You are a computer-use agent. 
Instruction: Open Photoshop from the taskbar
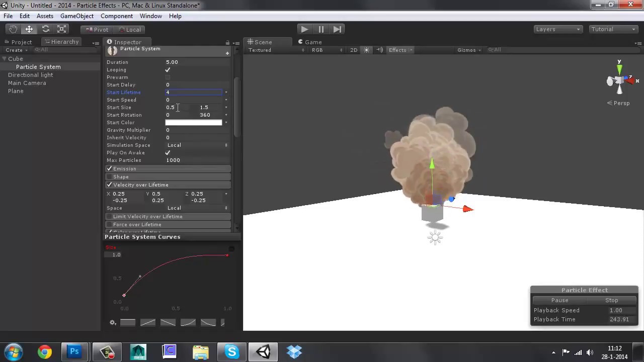pos(74,351)
